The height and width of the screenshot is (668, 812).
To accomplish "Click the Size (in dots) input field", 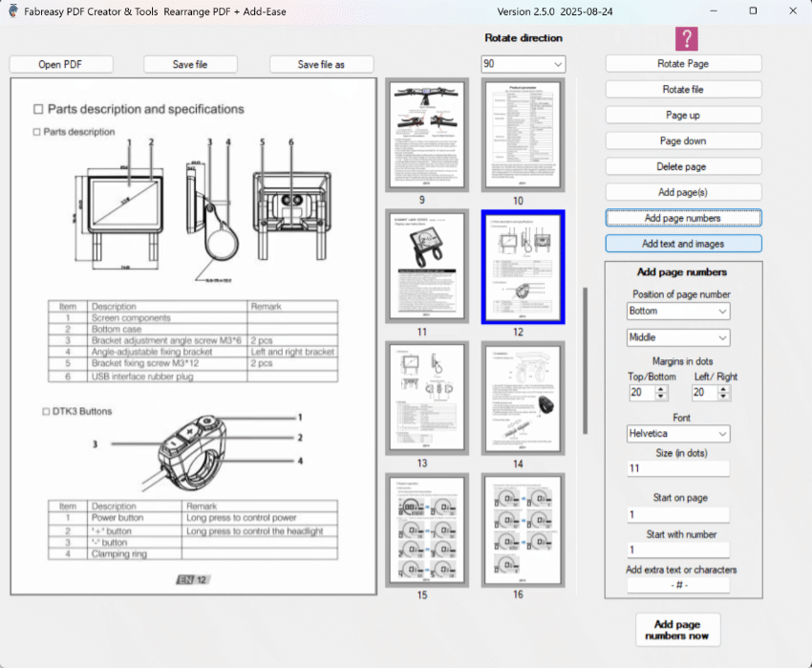I will tap(678, 469).
